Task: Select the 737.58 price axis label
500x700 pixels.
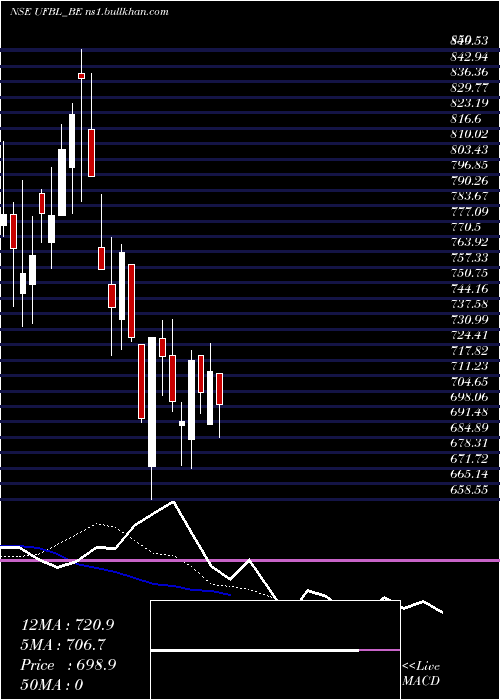Action: pos(469,304)
